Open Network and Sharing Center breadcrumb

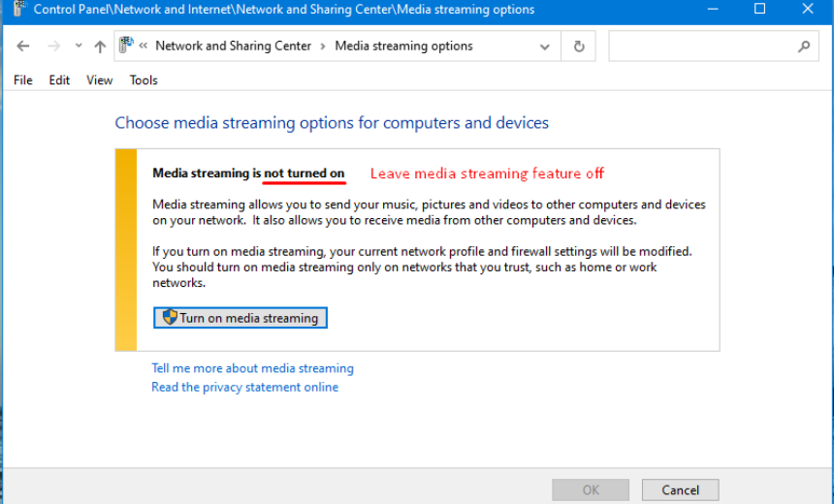point(233,46)
